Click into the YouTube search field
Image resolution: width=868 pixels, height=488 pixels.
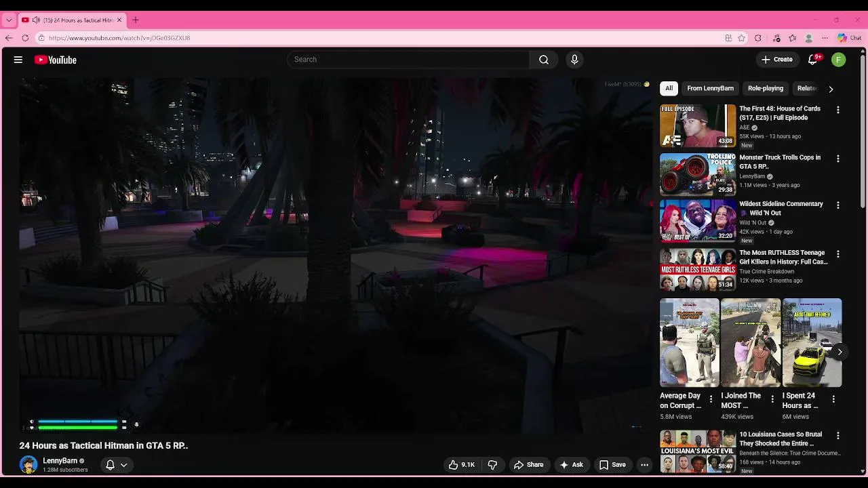coord(408,60)
